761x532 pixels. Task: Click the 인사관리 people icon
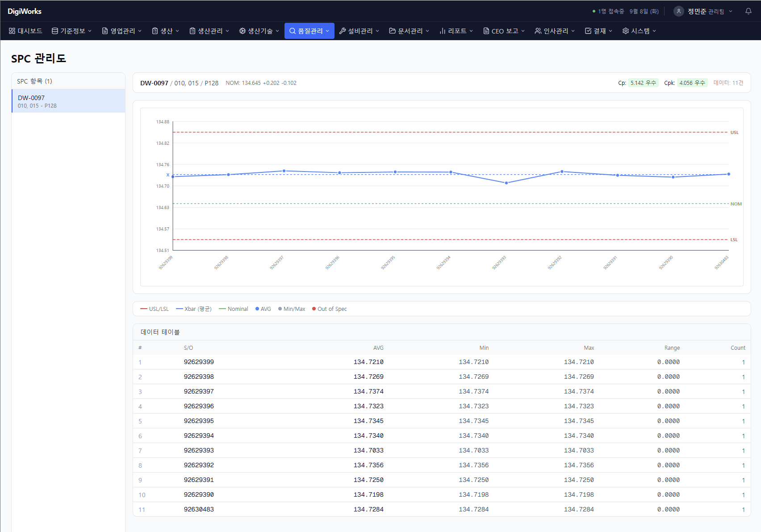pyautogui.click(x=538, y=31)
